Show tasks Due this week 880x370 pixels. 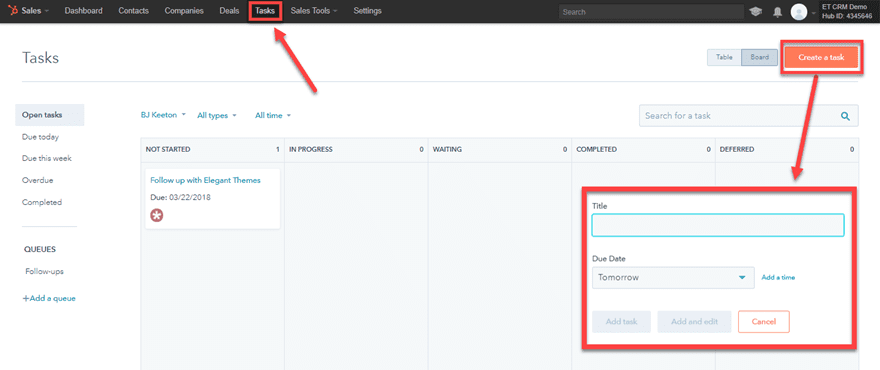47,158
